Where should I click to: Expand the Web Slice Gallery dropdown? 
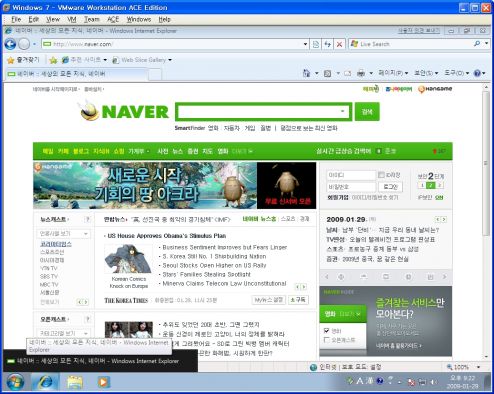pos(170,60)
